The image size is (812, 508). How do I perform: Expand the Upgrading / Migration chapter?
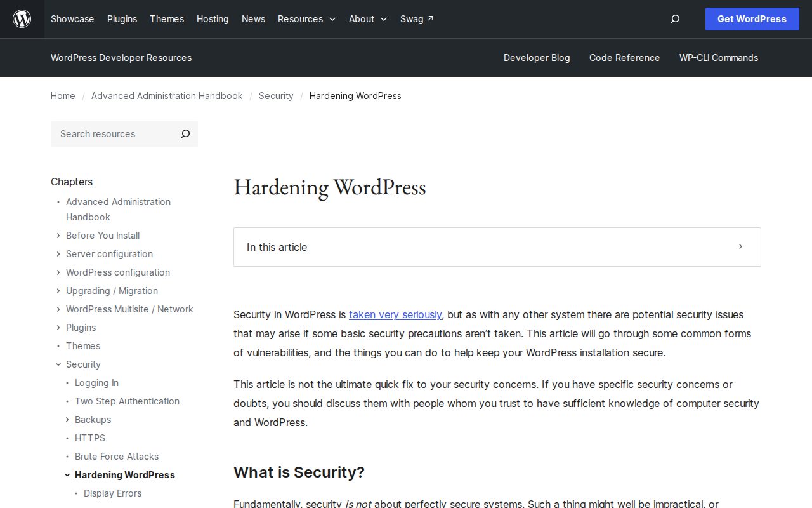click(58, 291)
